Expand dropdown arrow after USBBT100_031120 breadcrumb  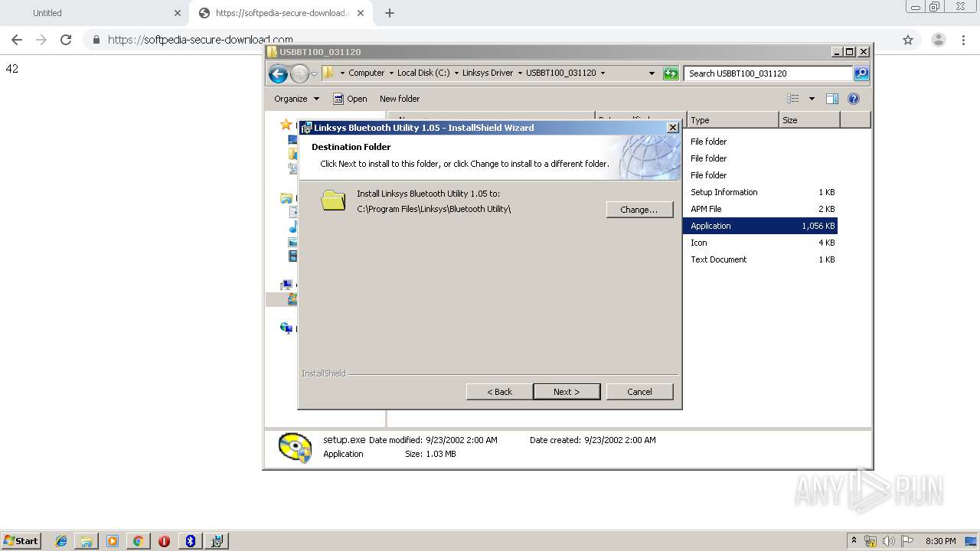603,73
